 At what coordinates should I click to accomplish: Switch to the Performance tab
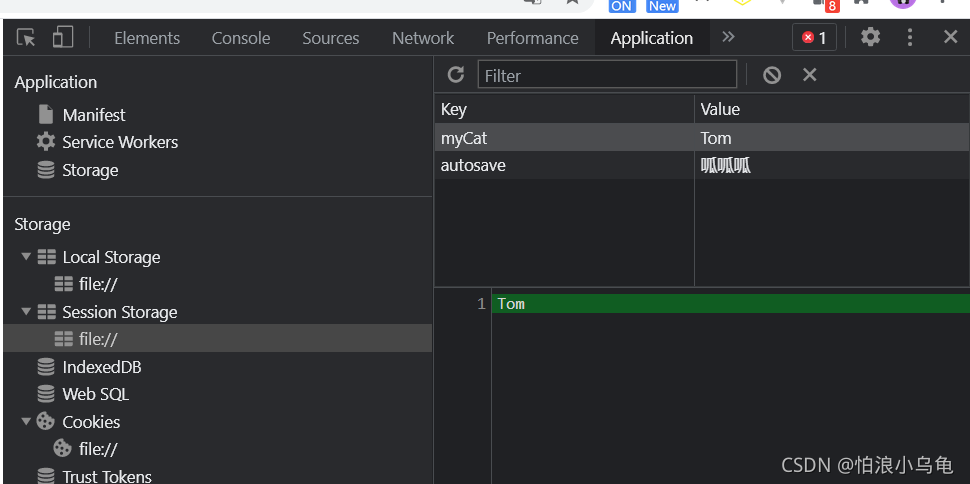pos(533,38)
